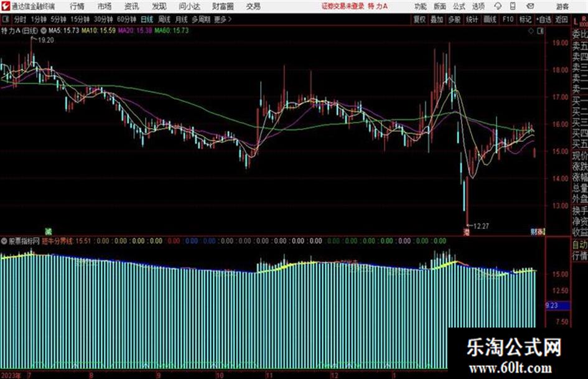Screen dimensions: 588x379
Task: Expand the 股票指标网 indicator dropdown arrow
Action: pos(4,241)
